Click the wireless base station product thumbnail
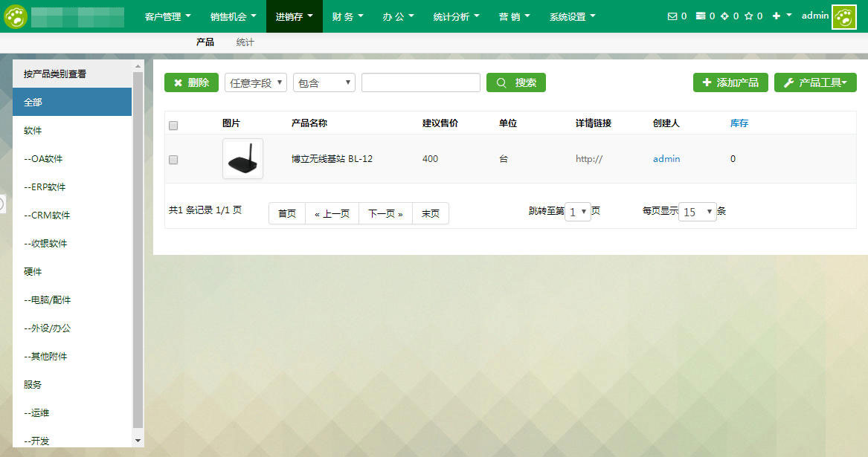 tap(242, 158)
